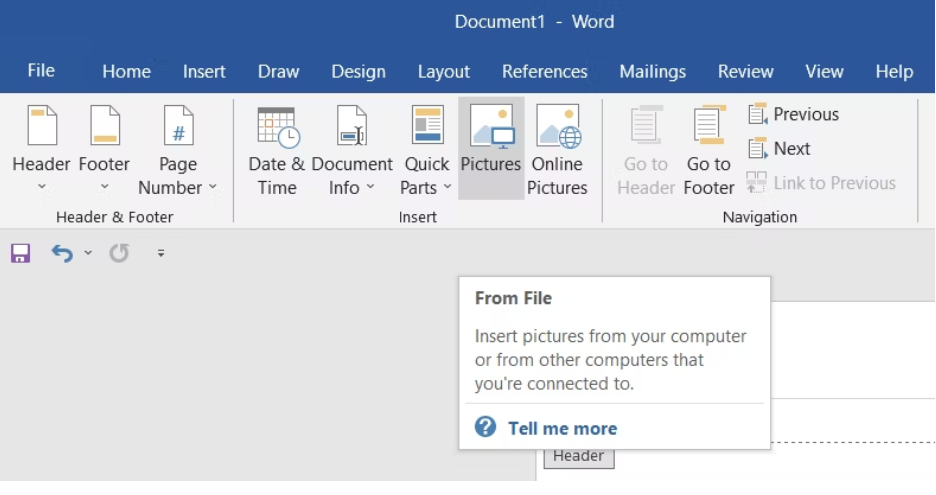Insert Date & Time
This screenshot has height=495, width=936.
point(277,150)
